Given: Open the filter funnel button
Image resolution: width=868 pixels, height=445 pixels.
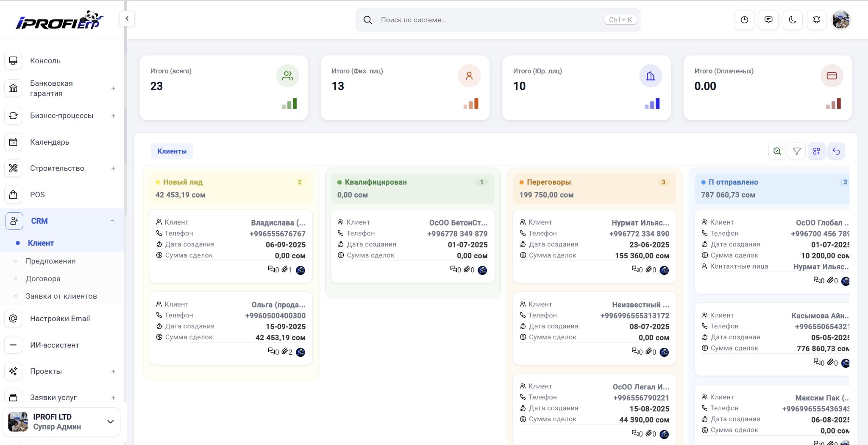Looking at the screenshot, I should tap(797, 151).
